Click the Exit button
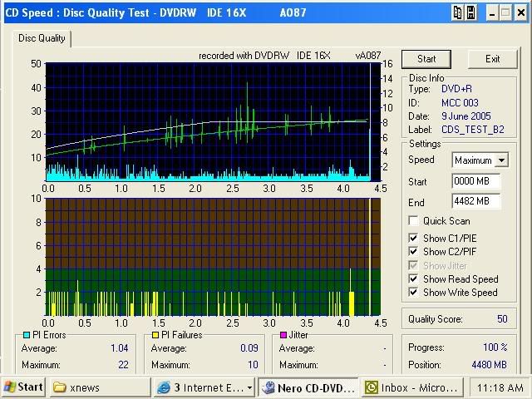Image resolution: width=532 pixels, height=399 pixels. pyautogui.click(x=492, y=59)
